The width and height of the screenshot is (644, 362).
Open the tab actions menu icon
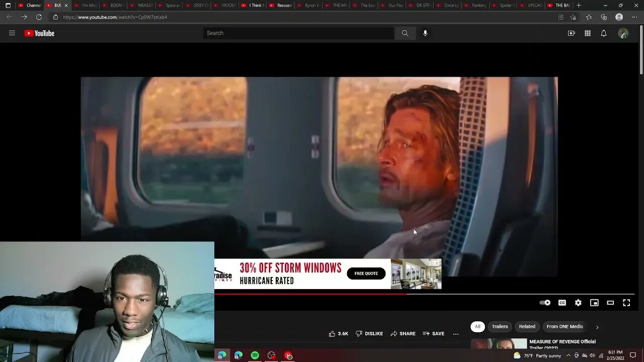pos(8,6)
